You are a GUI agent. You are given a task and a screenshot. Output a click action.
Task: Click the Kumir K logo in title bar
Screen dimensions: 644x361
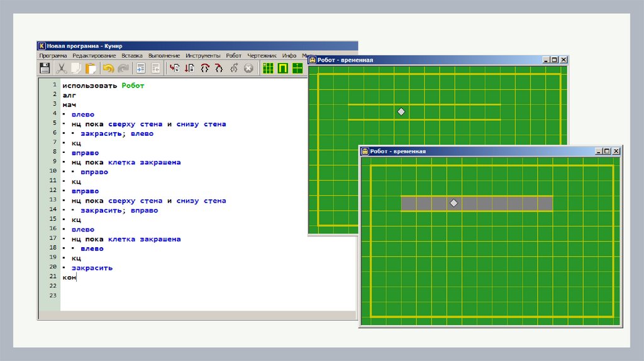tap(42, 46)
